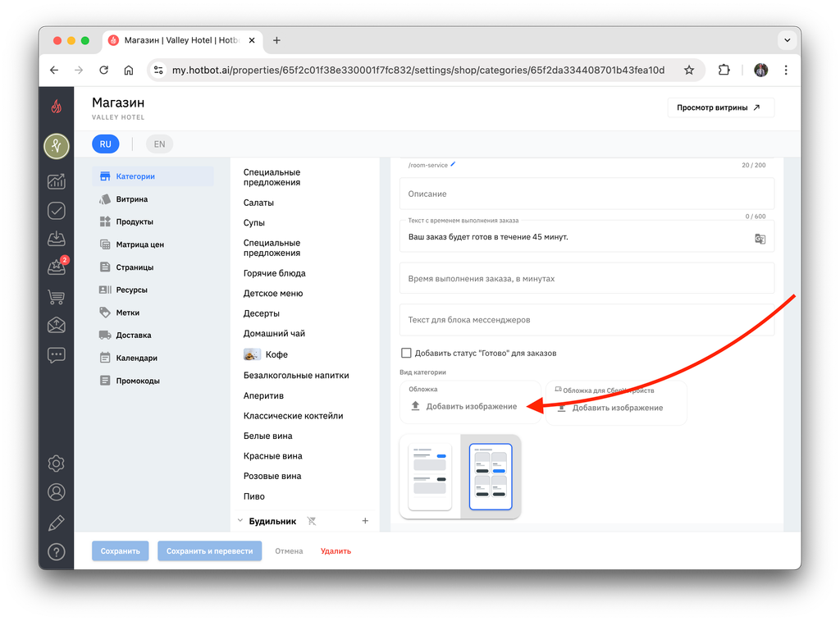
Task: Select the Классические коктейли category
Action: pyautogui.click(x=293, y=416)
